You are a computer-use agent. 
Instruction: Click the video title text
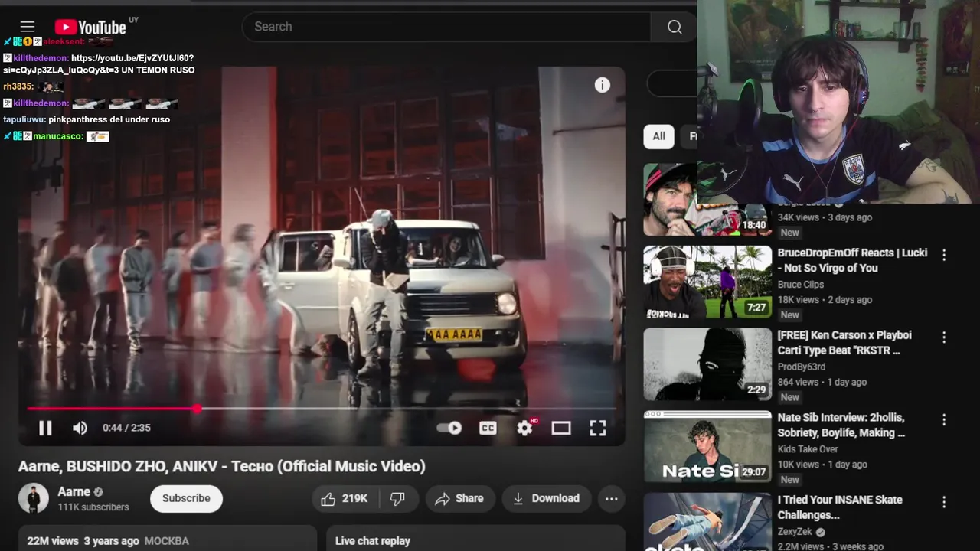coord(222,466)
